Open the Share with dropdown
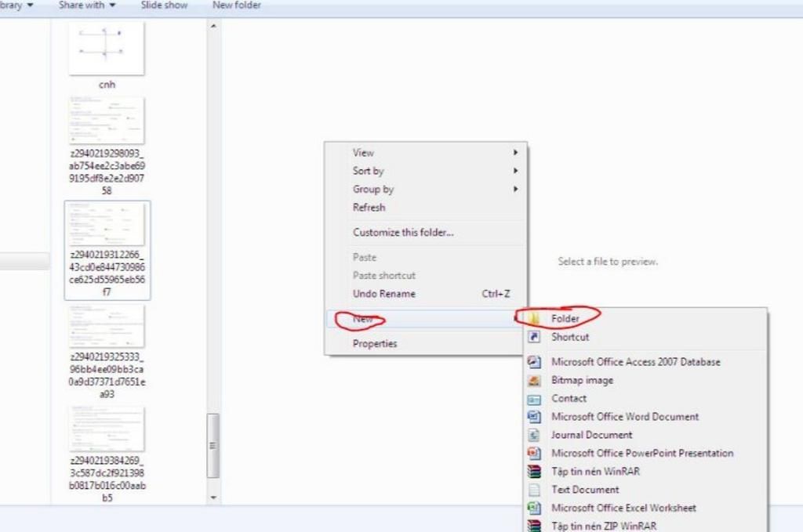This screenshot has height=532, width=803. (87, 5)
